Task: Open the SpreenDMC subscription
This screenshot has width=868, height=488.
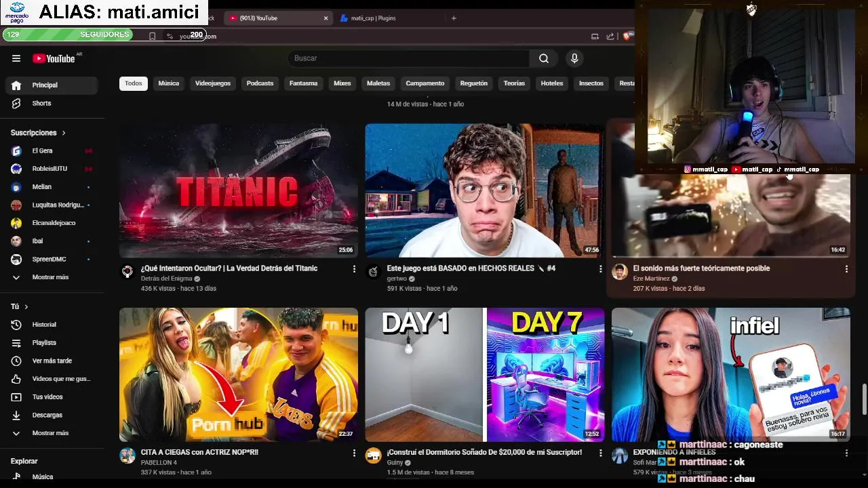Action: (x=52, y=259)
